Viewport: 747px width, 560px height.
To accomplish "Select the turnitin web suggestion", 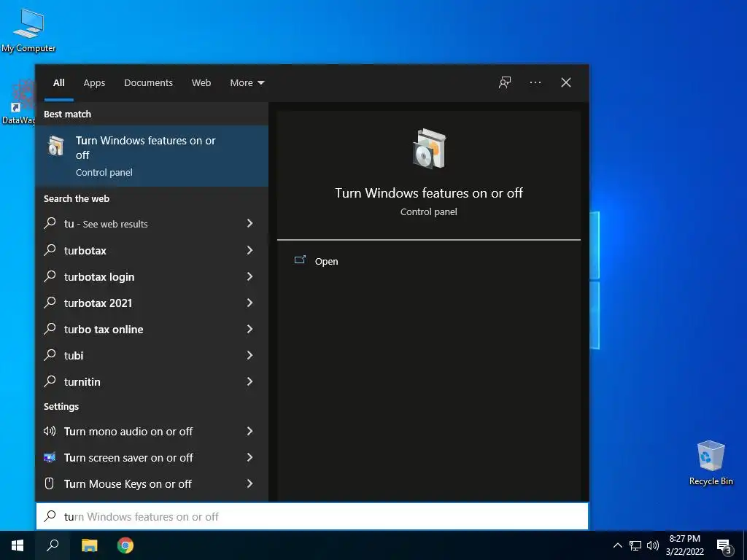I will click(152, 381).
